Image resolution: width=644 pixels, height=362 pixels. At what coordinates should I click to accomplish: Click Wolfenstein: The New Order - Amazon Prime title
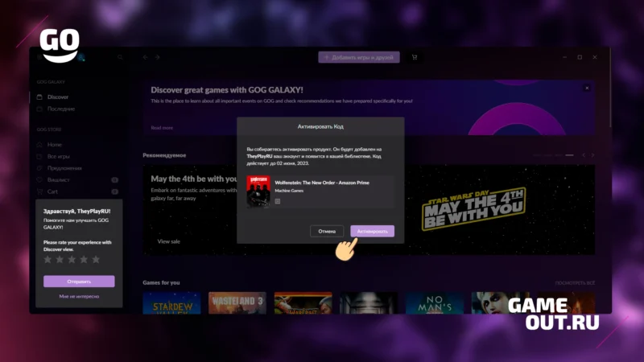click(x=322, y=183)
